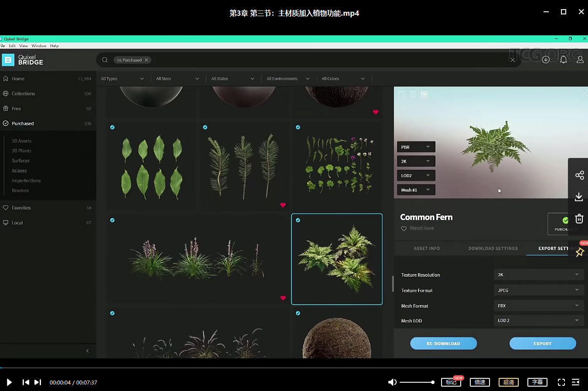Open the Mesh Format FBX dropdown
This screenshot has height=391, width=588.
point(539,306)
